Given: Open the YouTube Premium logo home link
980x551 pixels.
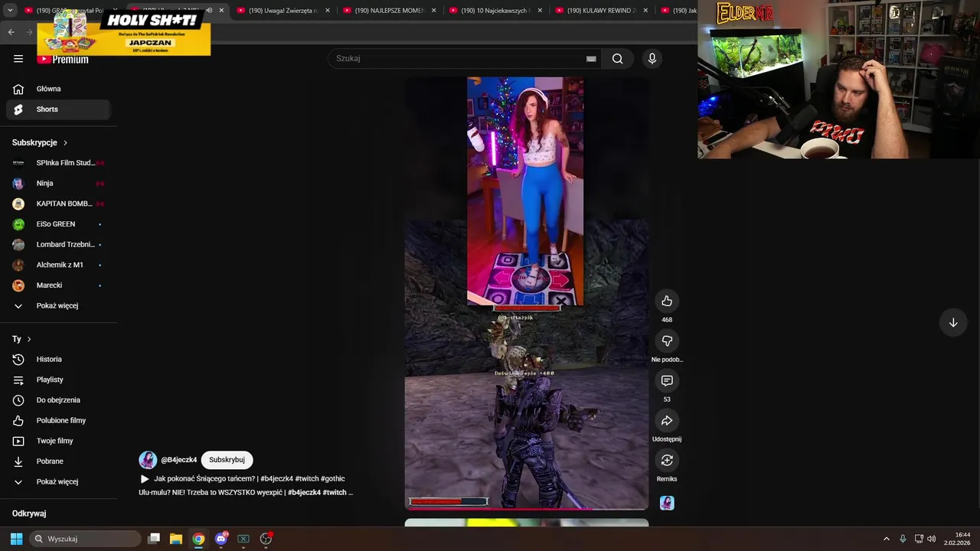Looking at the screenshot, I should coord(63,60).
